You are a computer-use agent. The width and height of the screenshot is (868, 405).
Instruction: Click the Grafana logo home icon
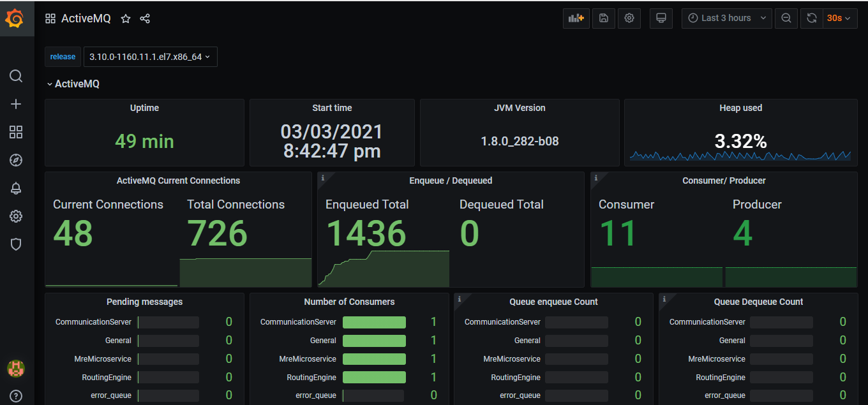[x=15, y=19]
